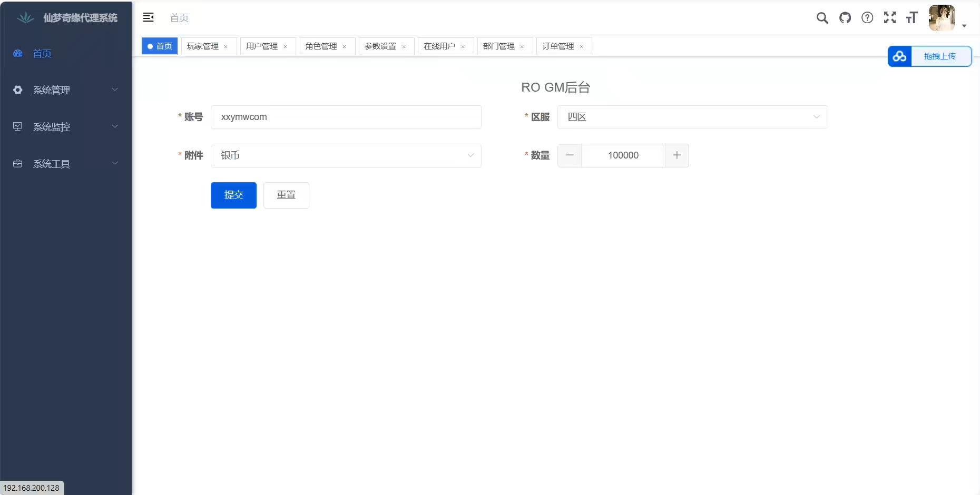The image size is (980, 495).
Task: Close the 部门管理 tab
Action: pos(522,47)
